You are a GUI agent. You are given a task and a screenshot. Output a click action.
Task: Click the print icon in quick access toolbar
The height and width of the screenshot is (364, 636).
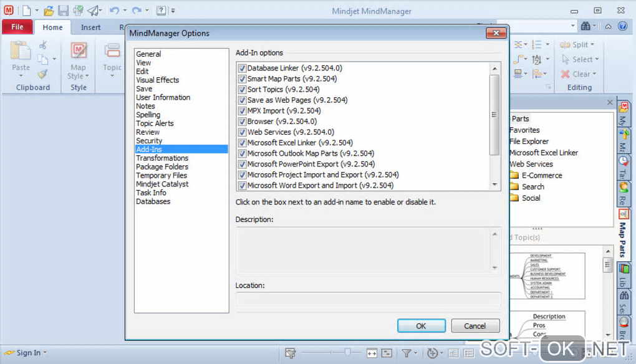tap(79, 11)
